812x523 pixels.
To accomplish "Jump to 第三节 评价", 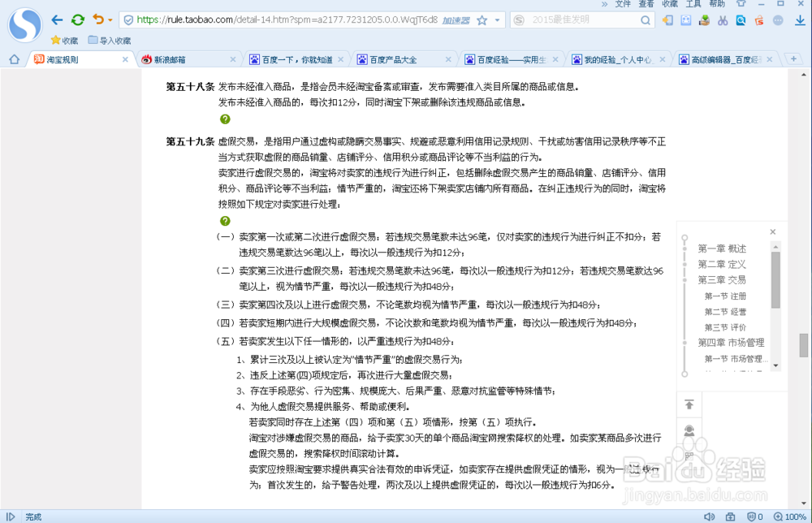I will tap(725, 327).
